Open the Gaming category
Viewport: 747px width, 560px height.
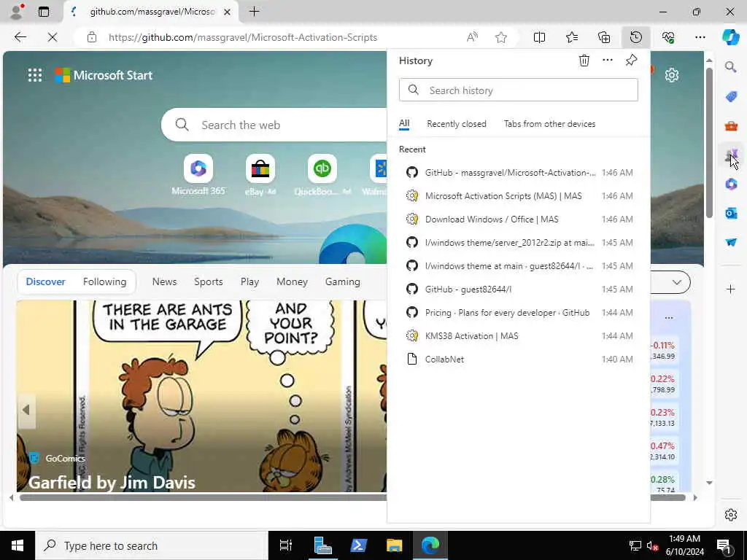(343, 281)
